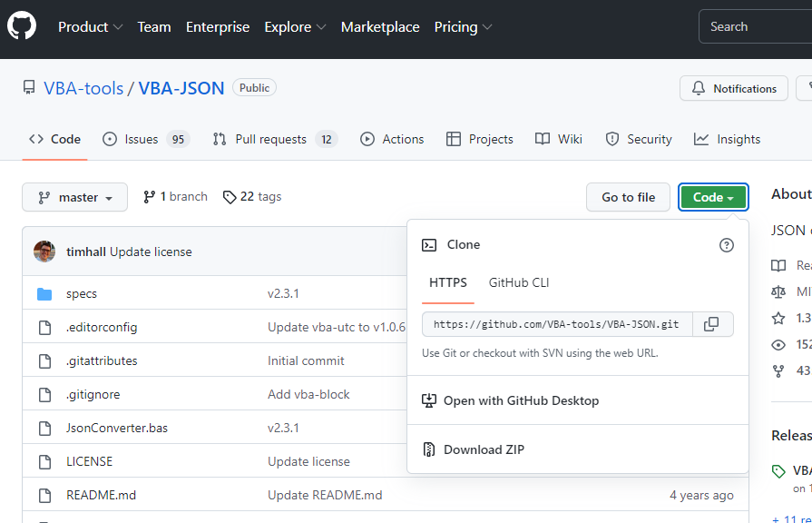Viewport: 812px width, 523px height.
Task: Open the Explore dropdown
Action: click(295, 26)
